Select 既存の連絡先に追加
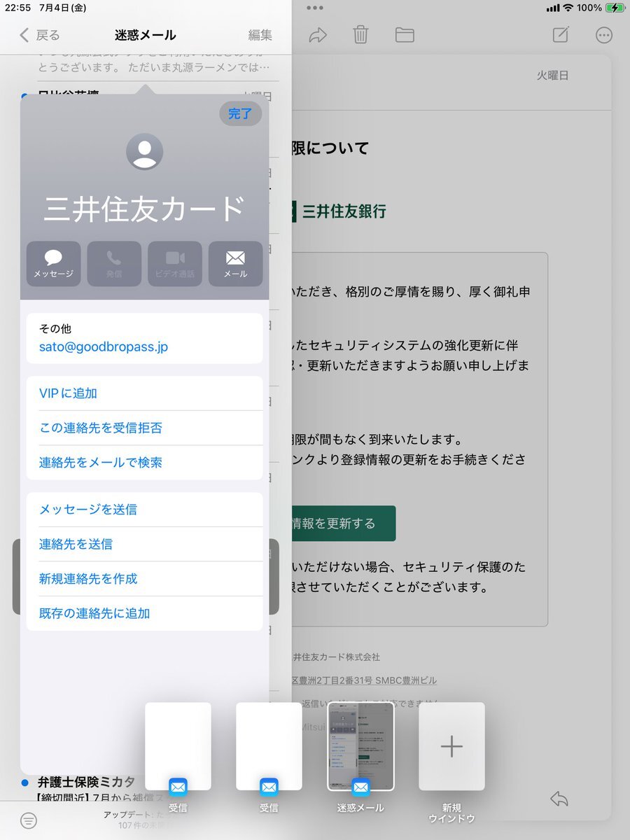630x840 pixels. click(x=145, y=614)
